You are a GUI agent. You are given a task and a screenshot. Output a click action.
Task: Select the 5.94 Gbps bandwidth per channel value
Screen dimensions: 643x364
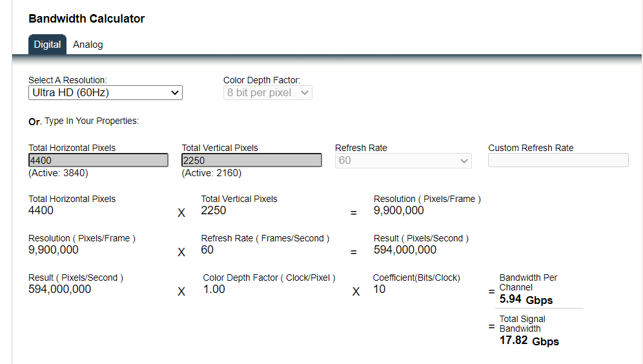click(526, 299)
